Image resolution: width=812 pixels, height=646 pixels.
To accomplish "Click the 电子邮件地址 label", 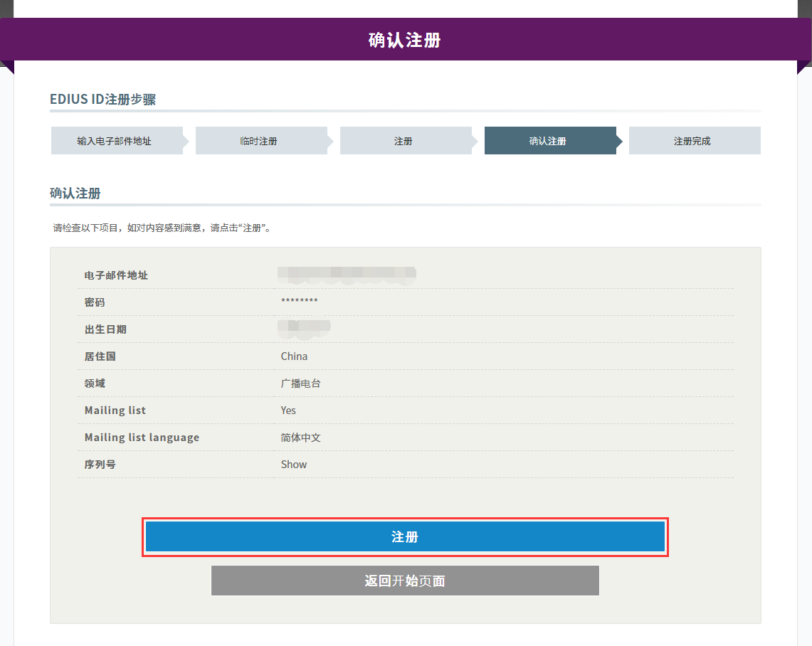I will (x=116, y=275).
